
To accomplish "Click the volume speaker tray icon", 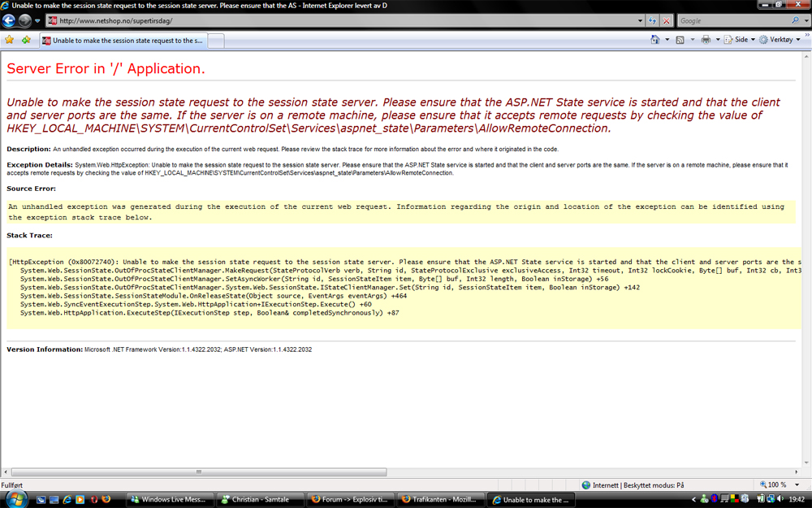I will (780, 499).
